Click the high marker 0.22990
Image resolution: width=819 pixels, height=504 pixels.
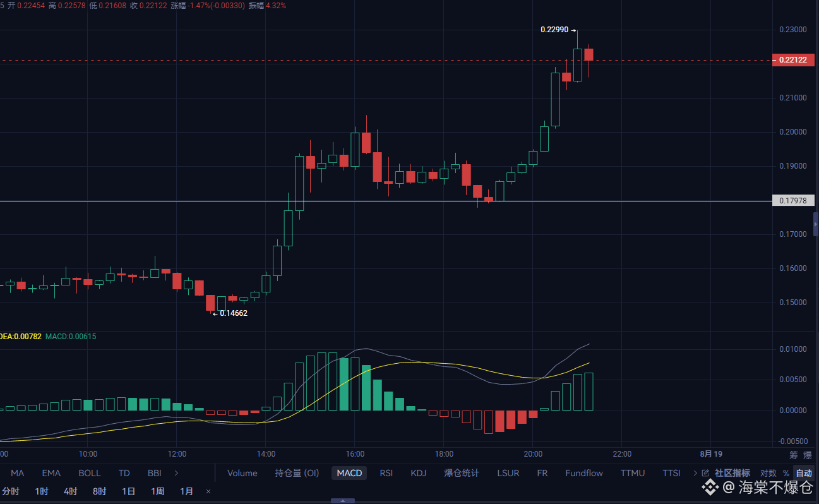pyautogui.click(x=555, y=30)
